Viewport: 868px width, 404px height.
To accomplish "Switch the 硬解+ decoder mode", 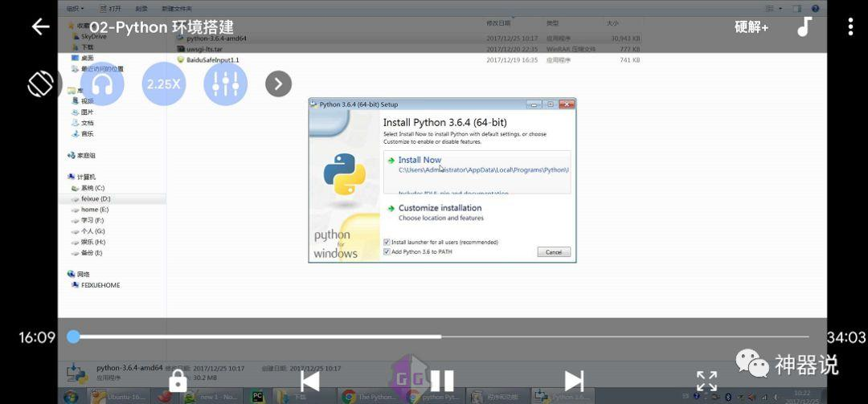I will [751, 27].
